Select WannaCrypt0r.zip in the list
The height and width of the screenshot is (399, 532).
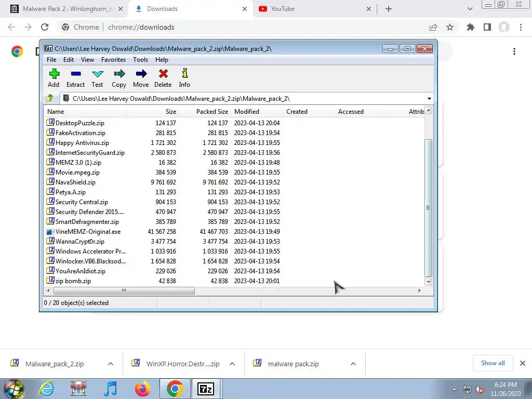(x=79, y=242)
